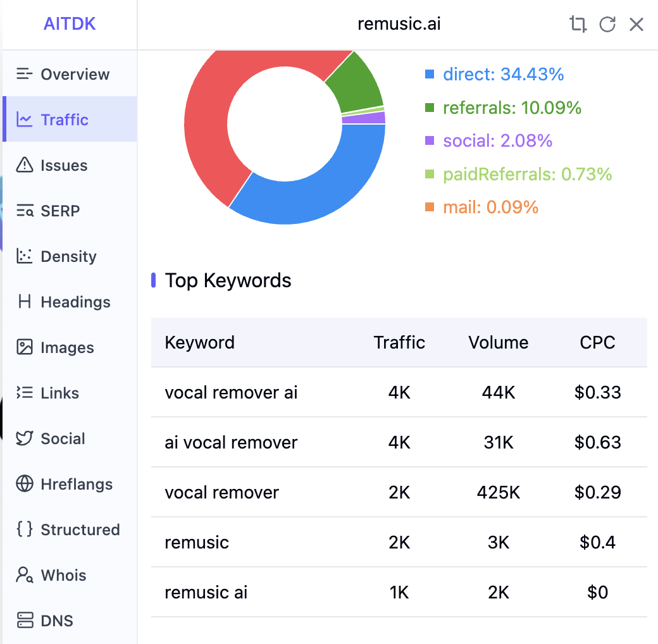Click the refresh icon in header
This screenshot has width=658, height=644.
point(607,25)
